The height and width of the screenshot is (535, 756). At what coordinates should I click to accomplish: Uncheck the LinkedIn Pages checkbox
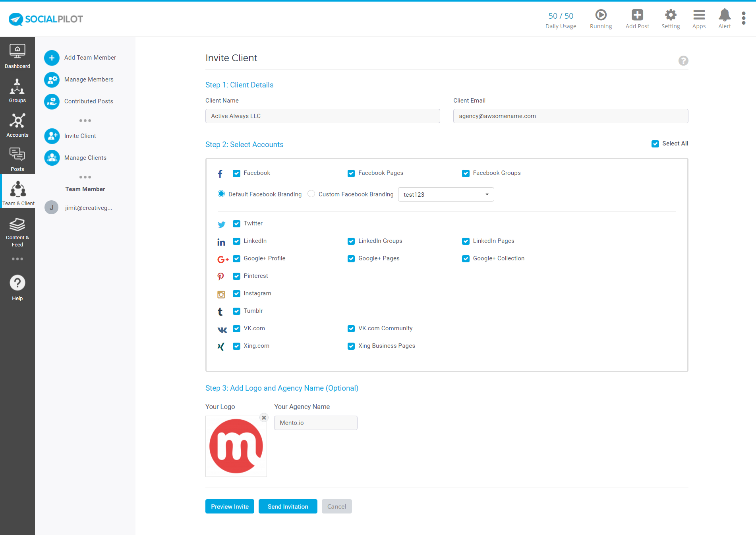[466, 241]
